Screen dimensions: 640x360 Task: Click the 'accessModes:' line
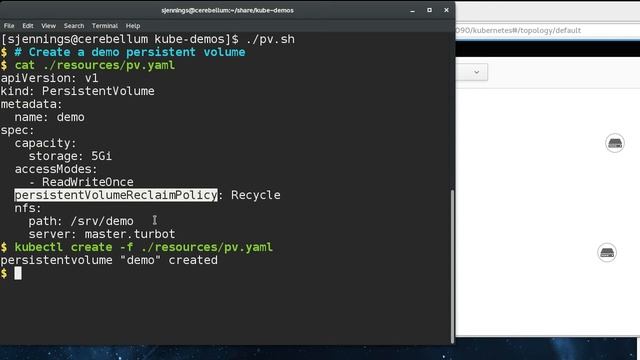[x=56, y=169]
